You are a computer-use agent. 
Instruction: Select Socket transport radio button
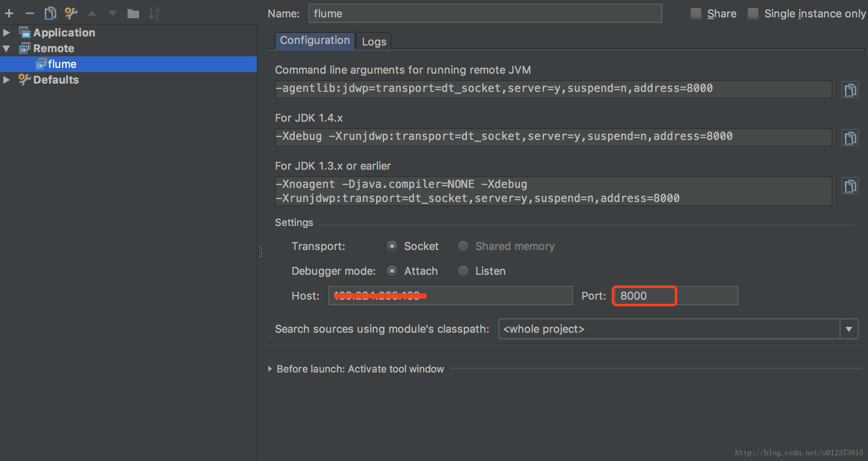(x=392, y=246)
